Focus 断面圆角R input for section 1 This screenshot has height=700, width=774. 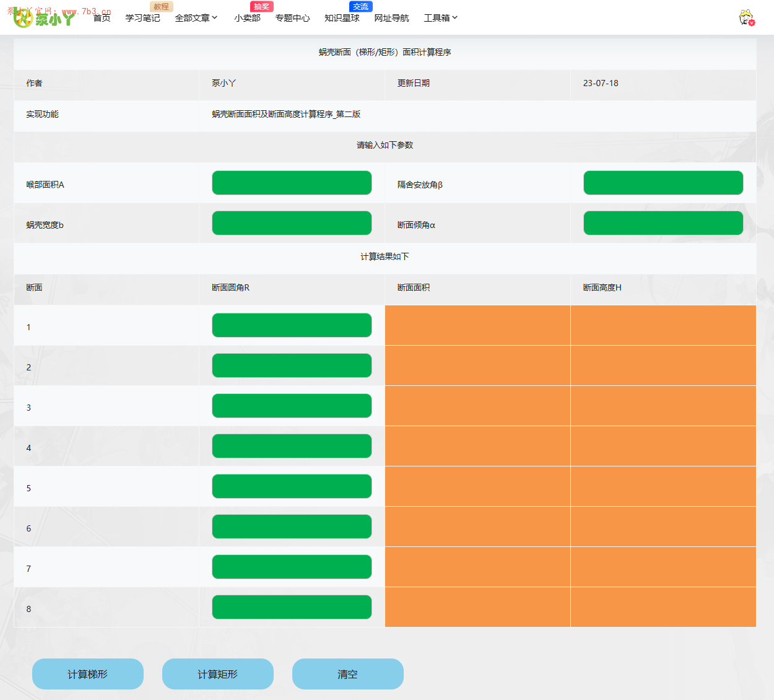pyautogui.click(x=292, y=325)
